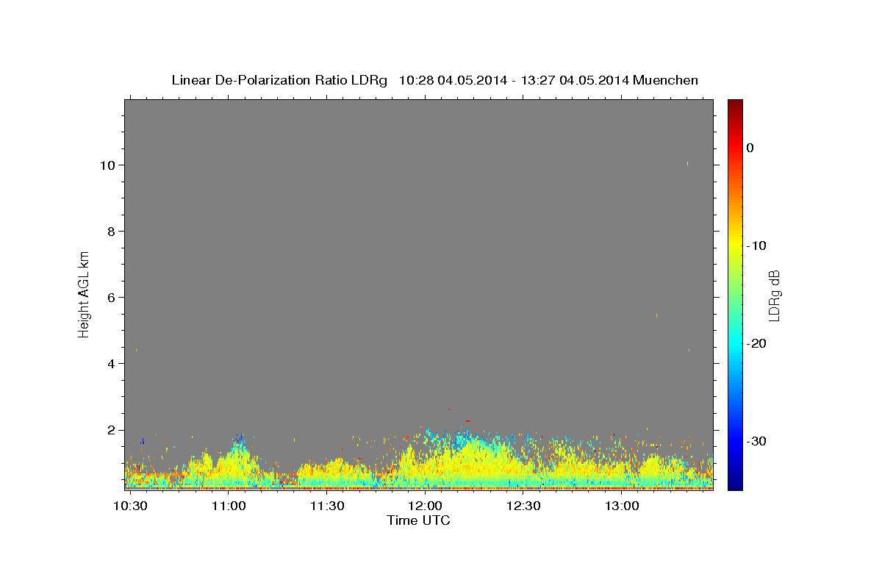The width and height of the screenshot is (882, 588).
Task: Click the yellow region of the colorbar
Action: [x=735, y=246]
